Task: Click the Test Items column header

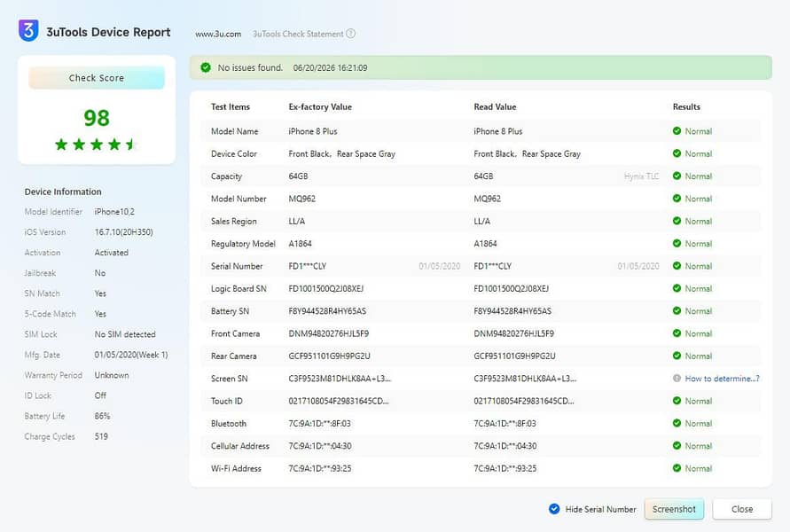Action: coord(231,106)
